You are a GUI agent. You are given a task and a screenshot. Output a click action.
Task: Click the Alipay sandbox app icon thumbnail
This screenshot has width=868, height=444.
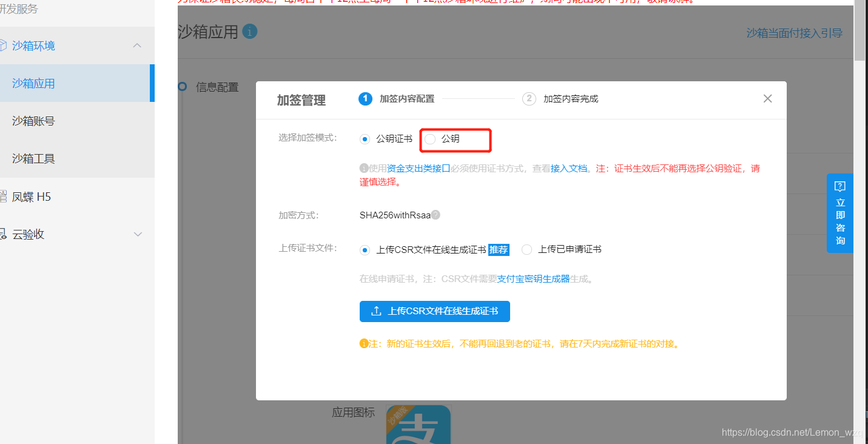(x=419, y=424)
